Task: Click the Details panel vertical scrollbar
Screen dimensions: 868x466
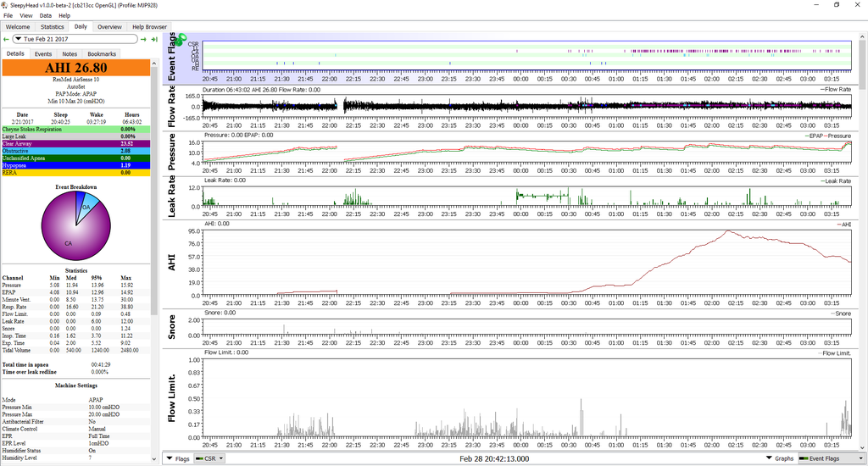Action: [x=154, y=254]
